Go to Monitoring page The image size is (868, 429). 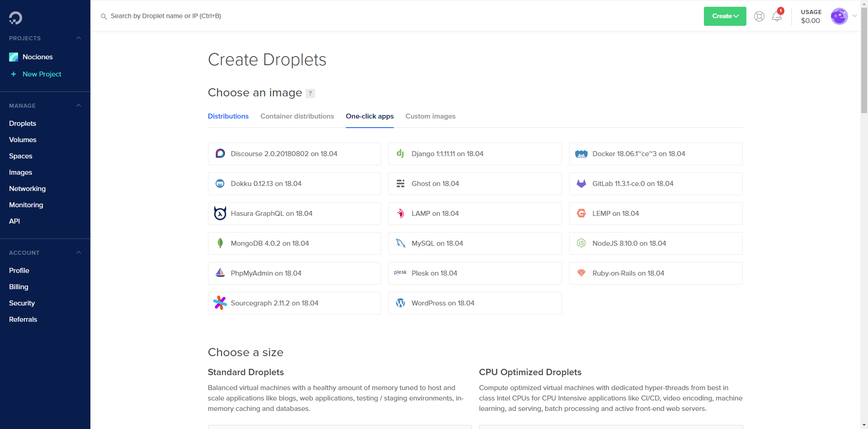[26, 205]
